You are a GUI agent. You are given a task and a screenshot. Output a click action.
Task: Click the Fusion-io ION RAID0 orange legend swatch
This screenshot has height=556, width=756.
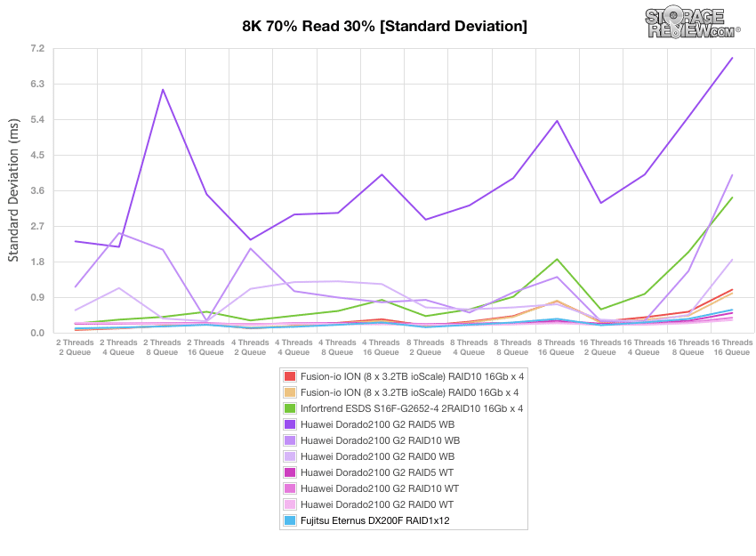tap(290, 392)
